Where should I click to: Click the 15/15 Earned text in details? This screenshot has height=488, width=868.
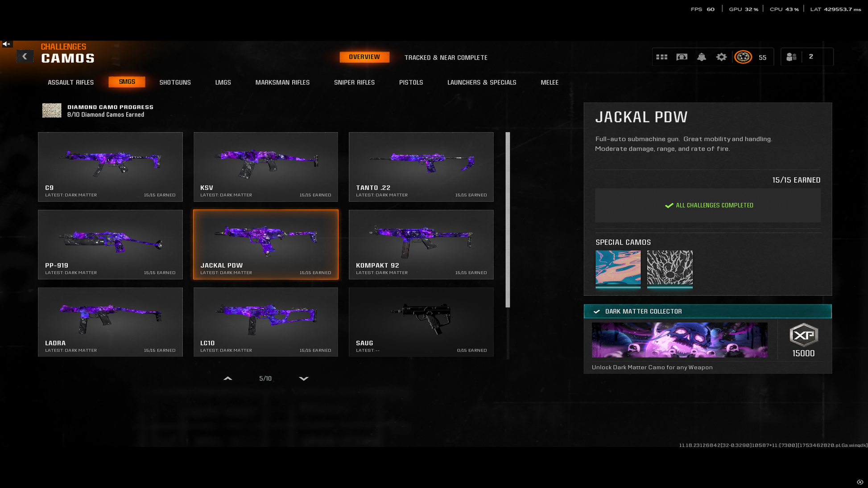pyautogui.click(x=796, y=180)
